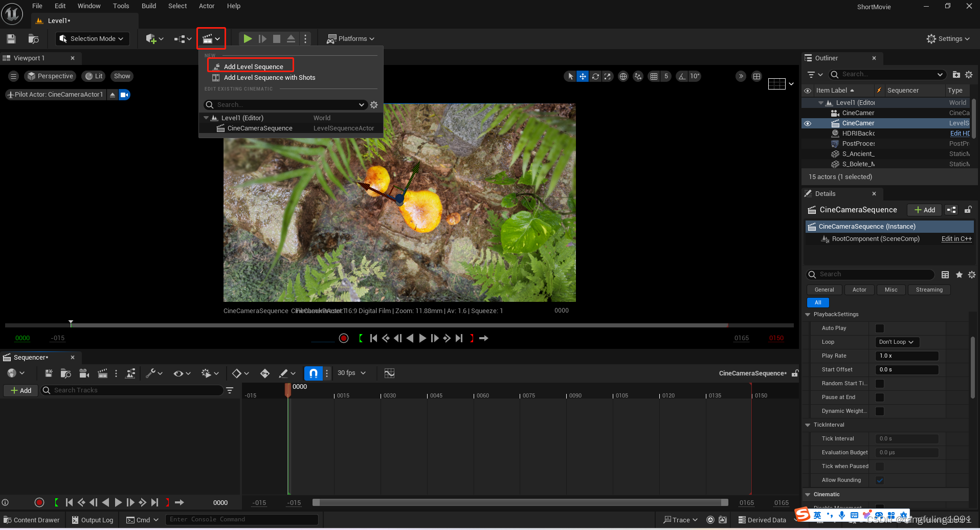Click the Add component button in Details
980x530 pixels.
[924, 210]
